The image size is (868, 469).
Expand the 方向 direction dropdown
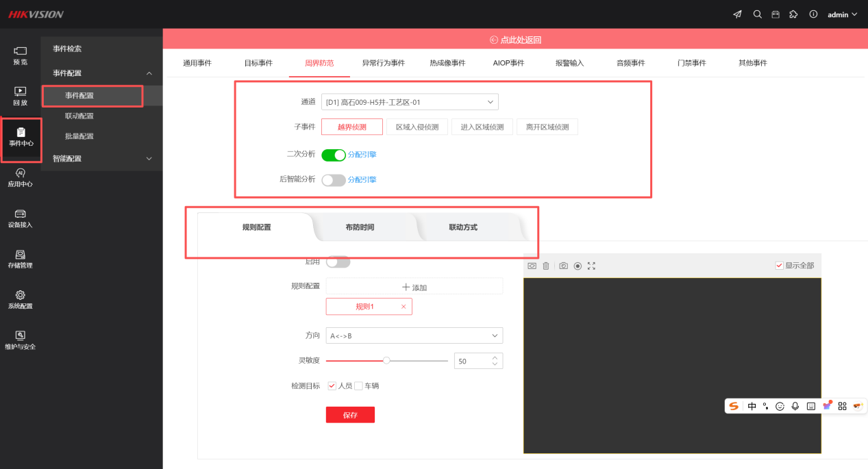[414, 335]
